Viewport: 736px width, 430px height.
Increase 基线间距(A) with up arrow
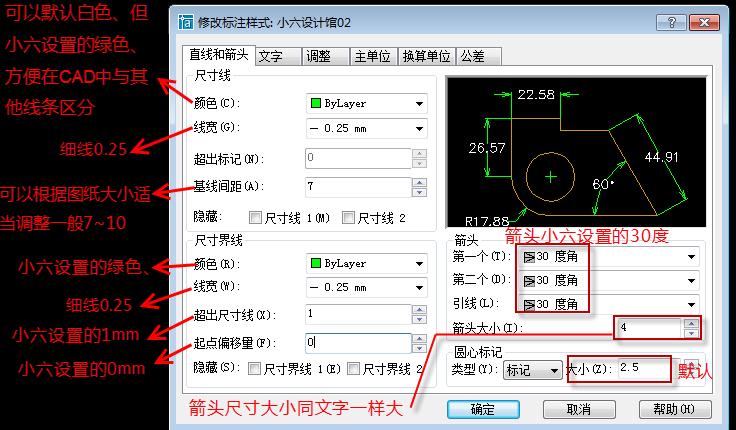click(x=419, y=182)
